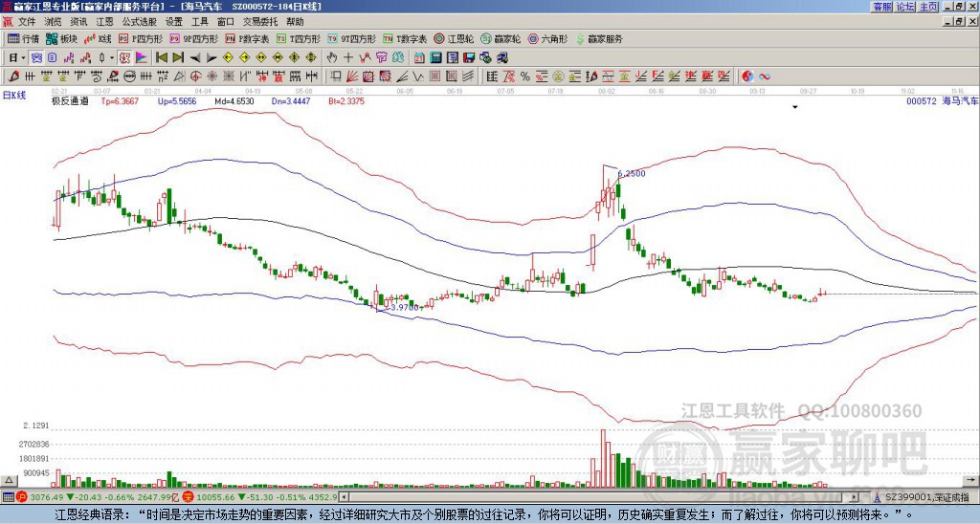This screenshot has height=524, width=980.
Task: Open the T四方形 time square tool
Action: point(299,39)
